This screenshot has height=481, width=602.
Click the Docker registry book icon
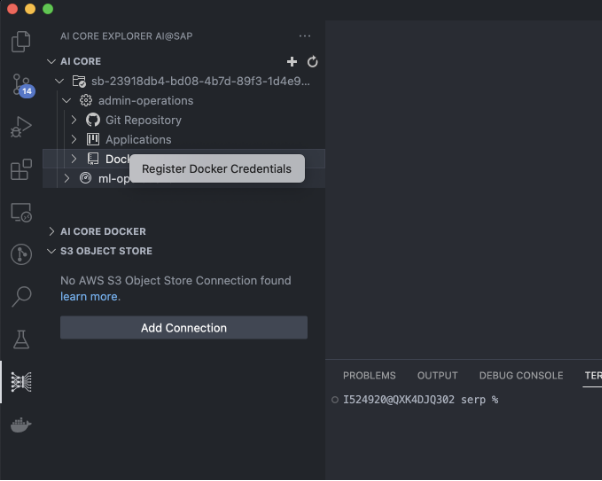93,159
